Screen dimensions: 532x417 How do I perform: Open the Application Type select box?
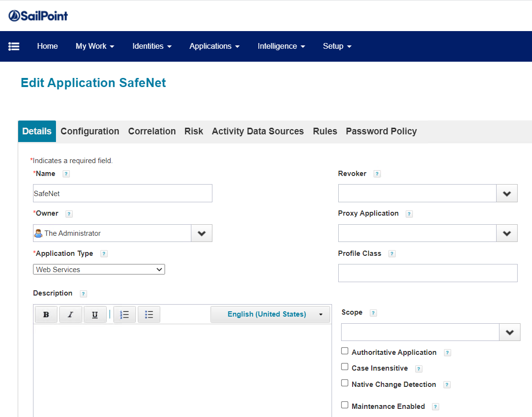pos(99,270)
